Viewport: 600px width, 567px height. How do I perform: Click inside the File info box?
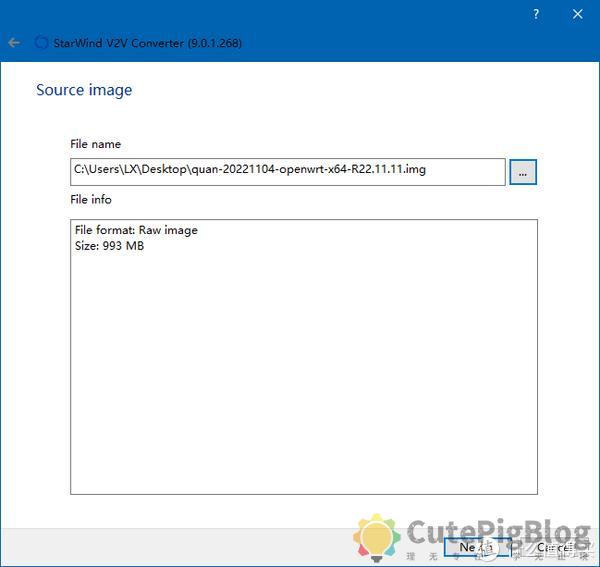click(304, 357)
